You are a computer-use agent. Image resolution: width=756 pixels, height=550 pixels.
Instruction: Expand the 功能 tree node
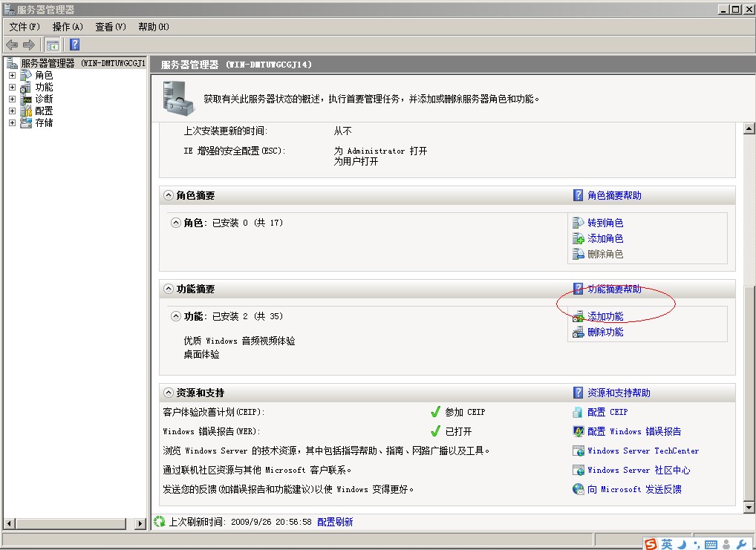point(12,88)
